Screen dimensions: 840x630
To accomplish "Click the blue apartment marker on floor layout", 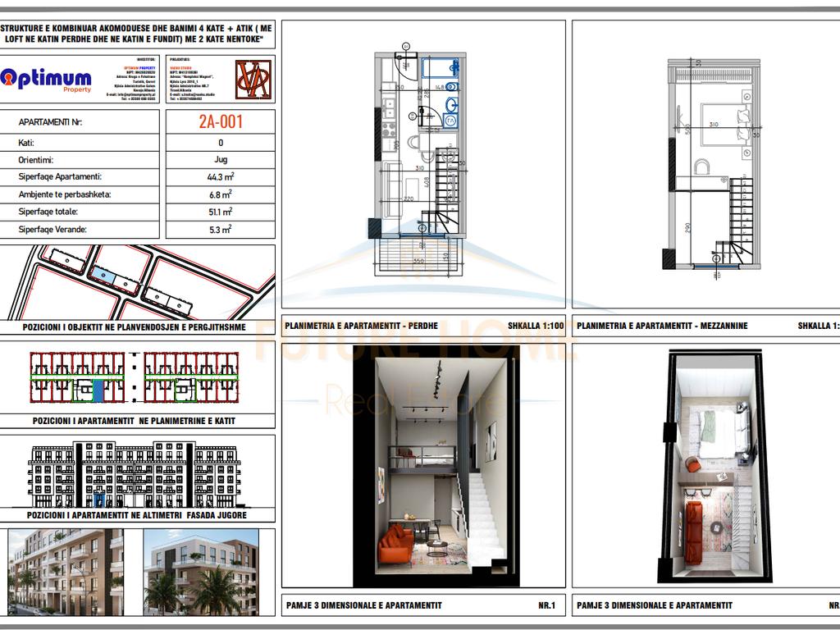I will pos(98,392).
